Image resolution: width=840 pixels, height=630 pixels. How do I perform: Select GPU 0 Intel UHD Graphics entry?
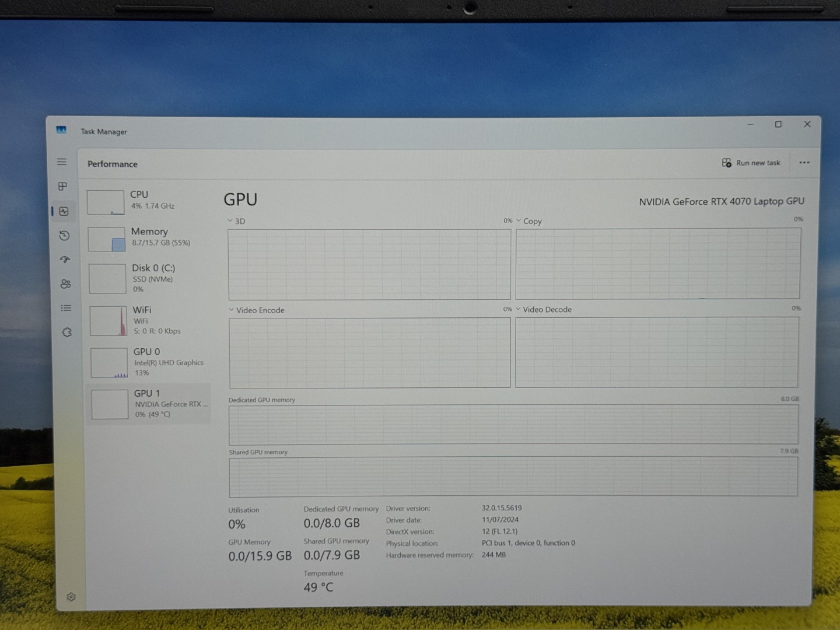pyautogui.click(x=149, y=362)
